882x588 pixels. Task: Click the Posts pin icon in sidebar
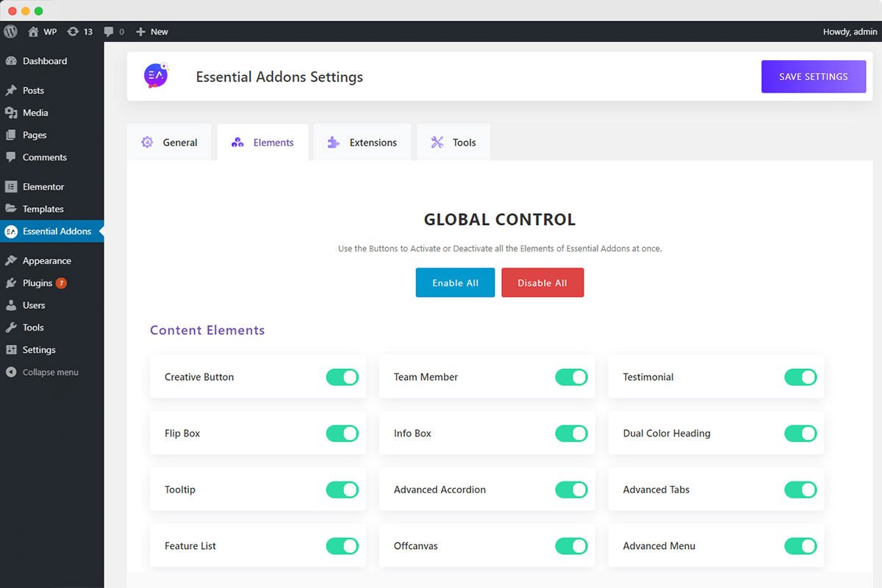pos(11,90)
